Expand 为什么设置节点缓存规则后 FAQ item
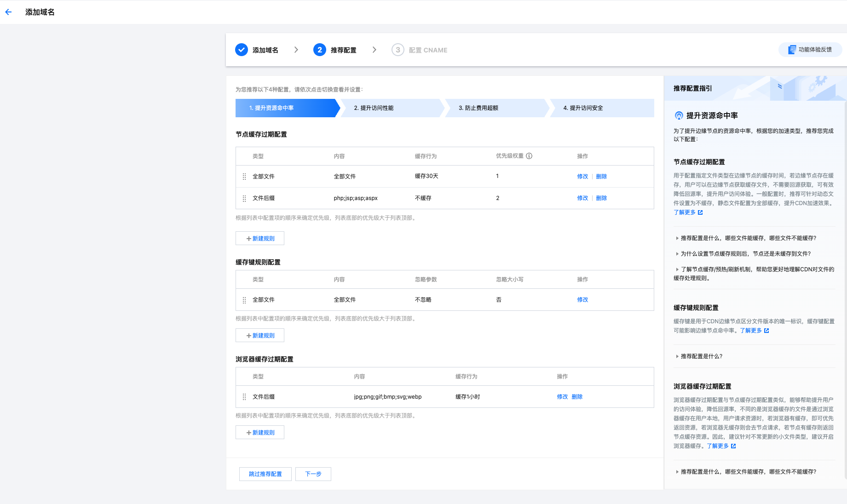The height and width of the screenshot is (504, 847). point(745,254)
